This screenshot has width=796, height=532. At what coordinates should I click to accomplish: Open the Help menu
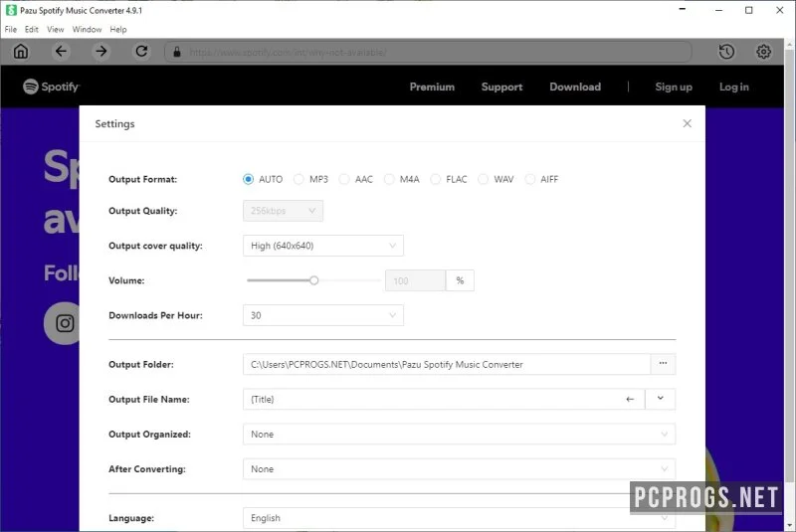coord(118,30)
